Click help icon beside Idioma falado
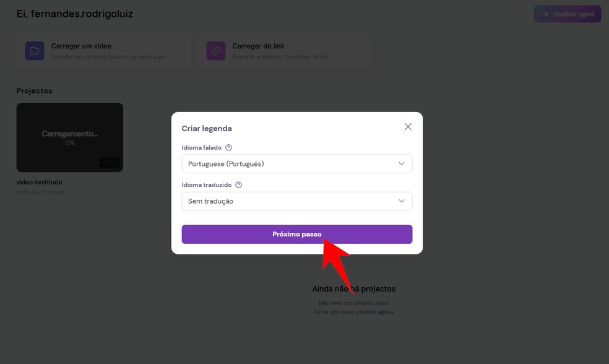The image size is (609, 364). pyautogui.click(x=228, y=148)
